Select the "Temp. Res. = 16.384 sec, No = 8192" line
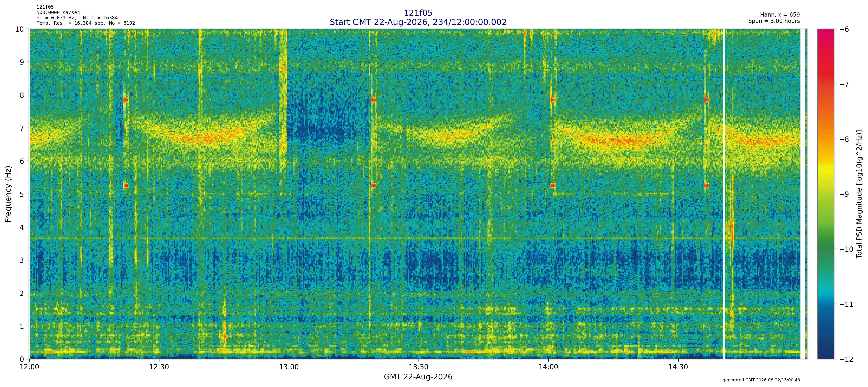This screenshot has width=868, height=387. tap(86, 23)
